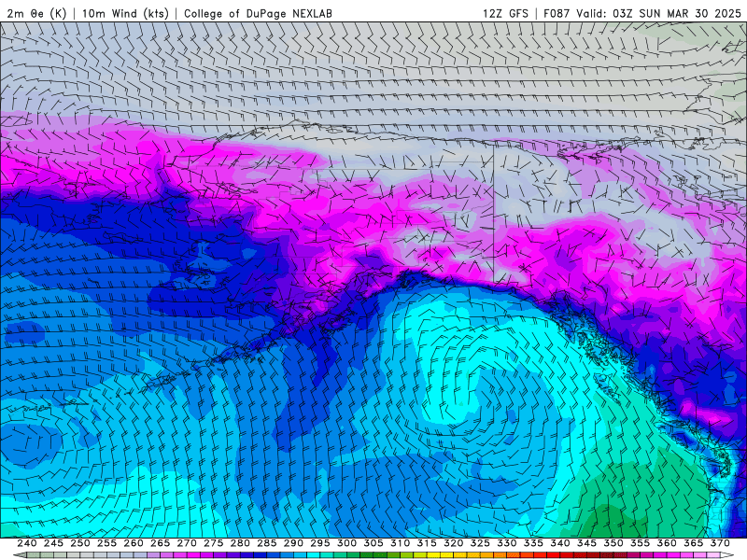Screen dimensions: 747x560
Task: Click the 355 value on the color scale
Action: 641,543
